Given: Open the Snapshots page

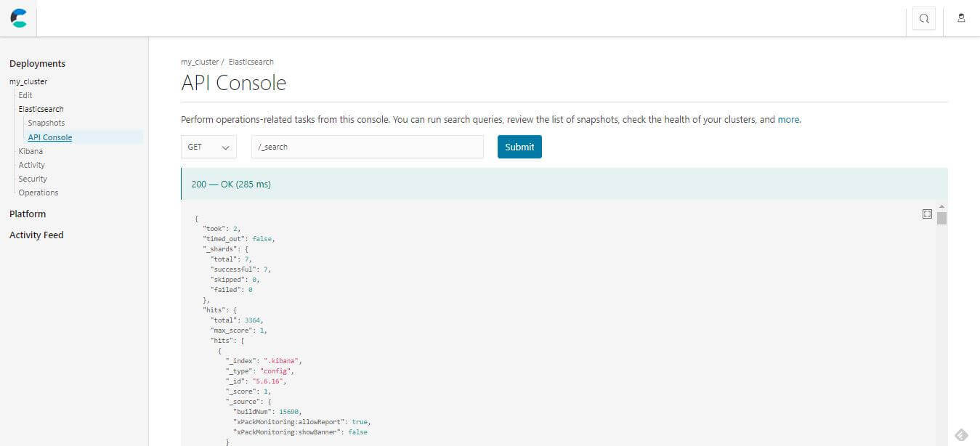Looking at the screenshot, I should point(46,123).
